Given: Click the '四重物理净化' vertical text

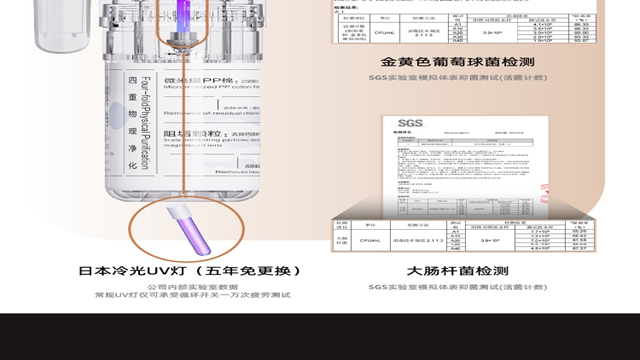Looking at the screenshot, I should pyautogui.click(x=133, y=123).
